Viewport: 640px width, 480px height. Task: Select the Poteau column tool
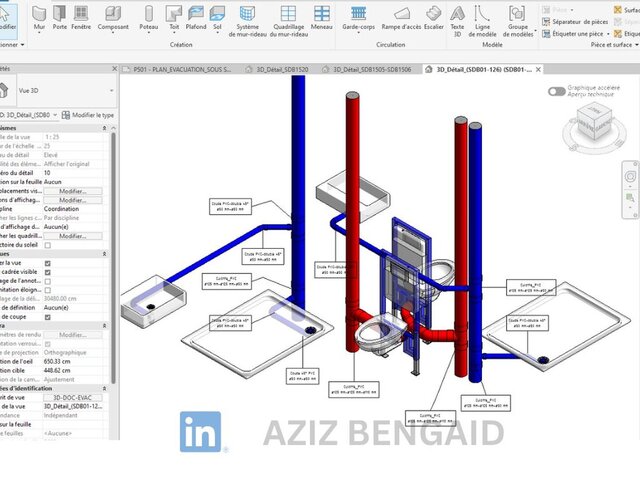tap(148, 16)
